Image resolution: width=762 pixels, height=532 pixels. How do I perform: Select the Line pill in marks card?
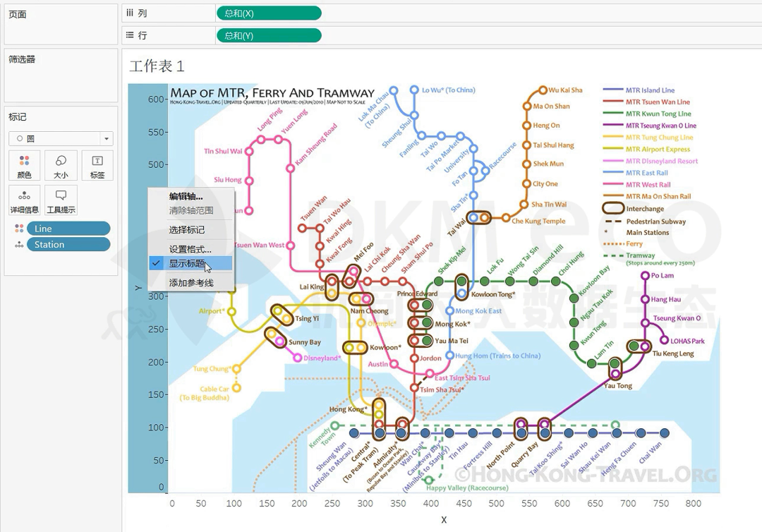68,229
